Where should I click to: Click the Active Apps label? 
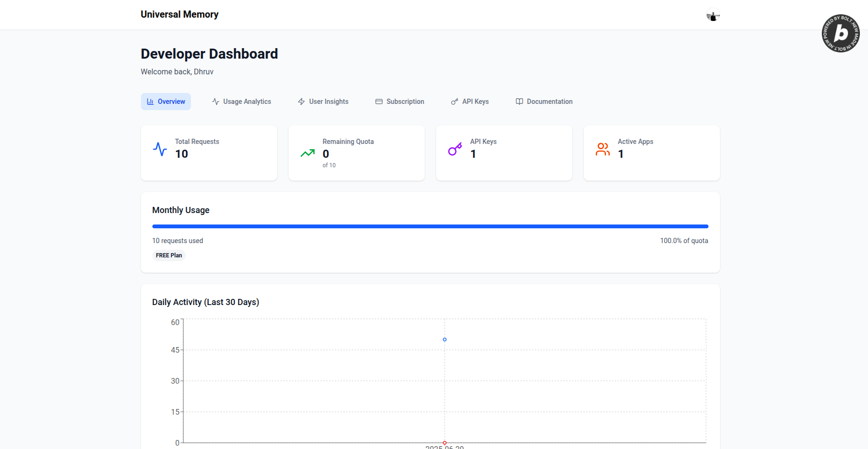[636, 142]
